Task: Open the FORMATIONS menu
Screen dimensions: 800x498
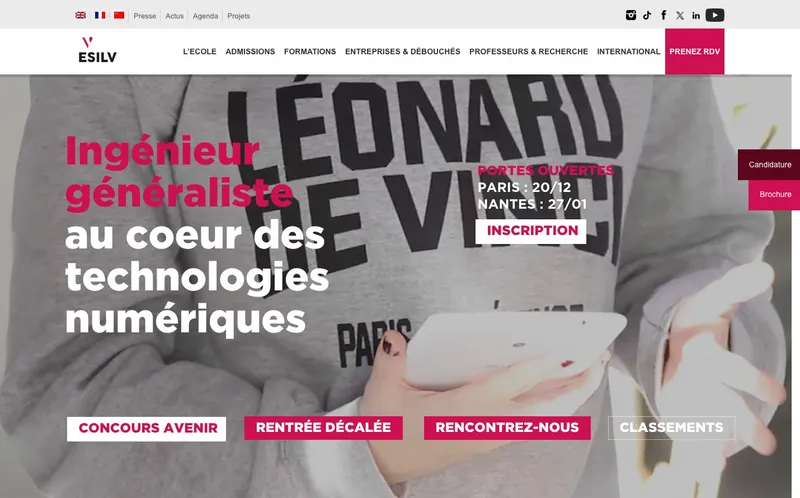Action: click(310, 52)
